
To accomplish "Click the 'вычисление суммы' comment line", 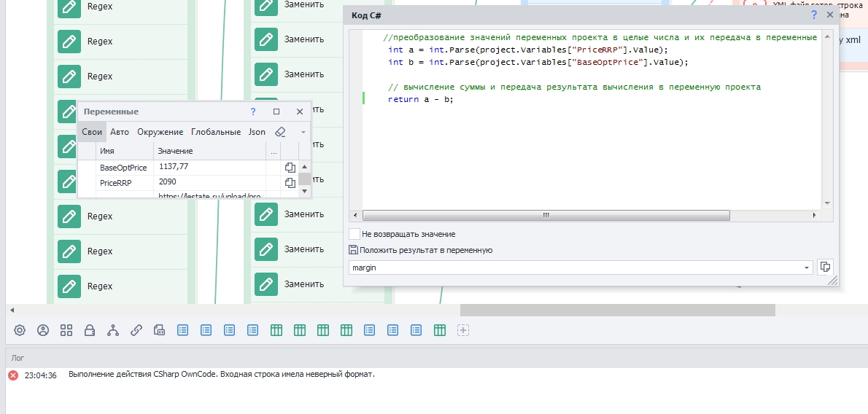I will (x=574, y=87).
